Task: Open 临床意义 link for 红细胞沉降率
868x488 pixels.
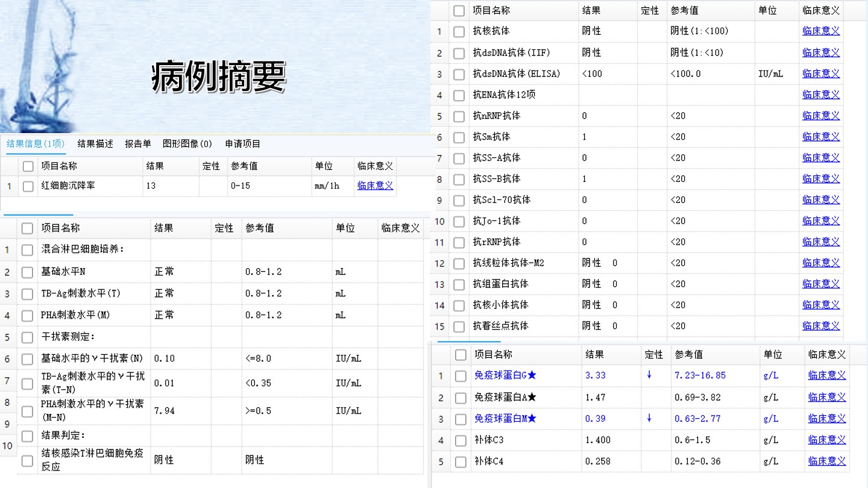Action: (375, 186)
